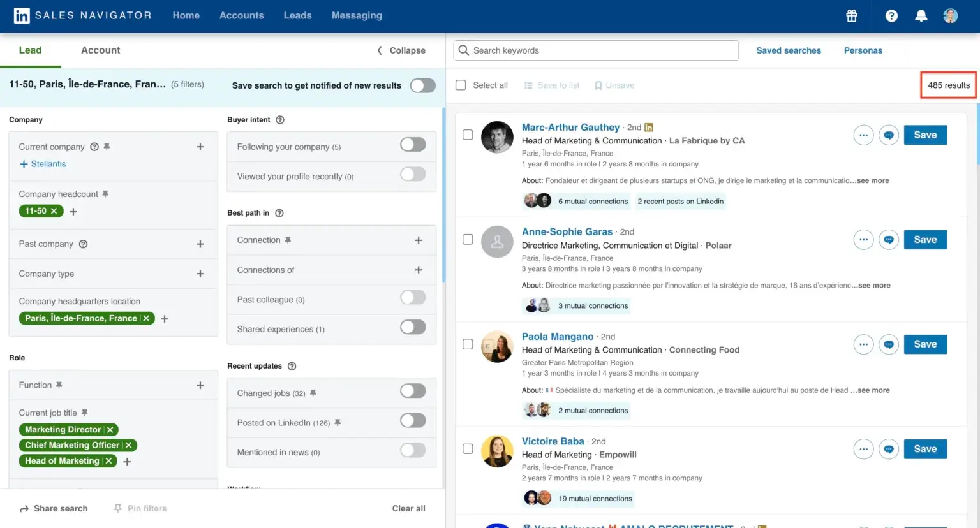
Task: Click Clear all filters
Action: 408,508
